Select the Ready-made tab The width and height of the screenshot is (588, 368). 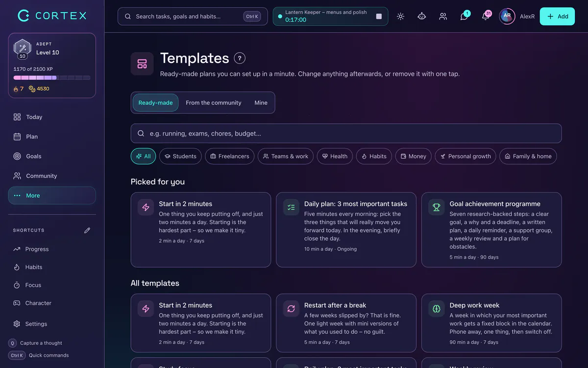pyautogui.click(x=155, y=103)
